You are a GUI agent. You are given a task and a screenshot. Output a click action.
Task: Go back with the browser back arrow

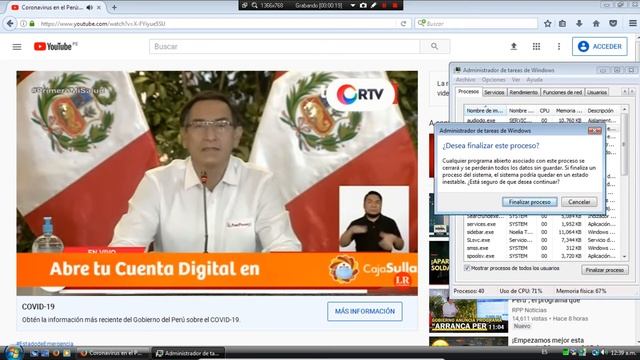click(x=10, y=24)
